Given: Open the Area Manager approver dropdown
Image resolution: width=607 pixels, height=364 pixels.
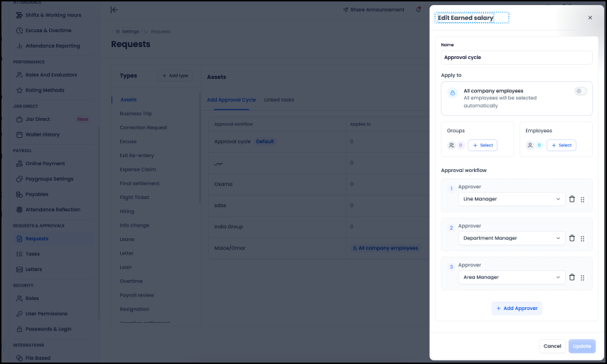Looking at the screenshot, I should (511, 277).
